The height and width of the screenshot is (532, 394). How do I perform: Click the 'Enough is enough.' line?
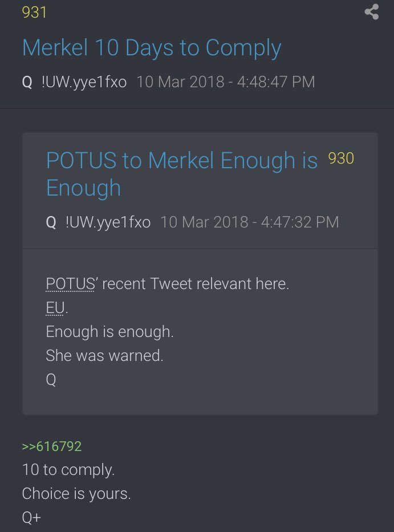point(109,332)
